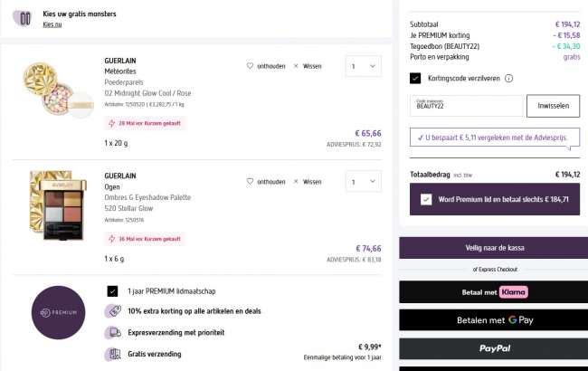This screenshot has width=588, height=371.
Task: Click the Inwisselen button
Action: coord(553,106)
